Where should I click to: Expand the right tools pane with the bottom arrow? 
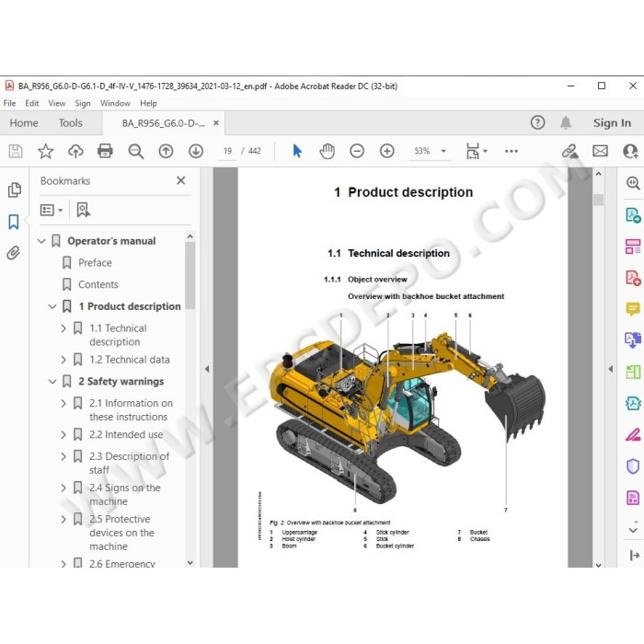[x=634, y=556]
